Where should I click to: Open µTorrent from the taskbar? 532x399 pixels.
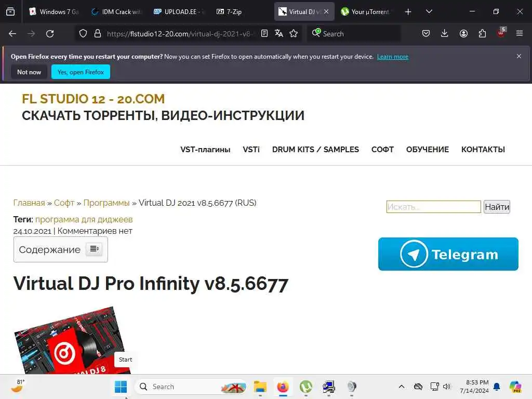[306, 387]
